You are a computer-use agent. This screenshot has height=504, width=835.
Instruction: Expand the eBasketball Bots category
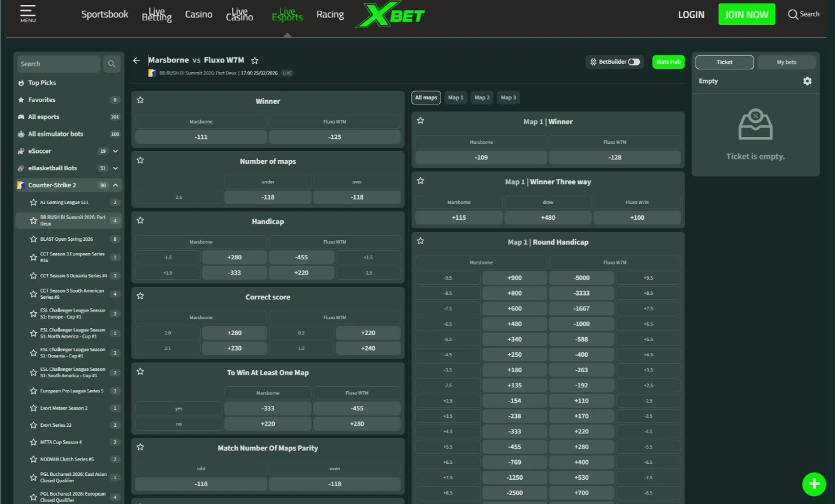click(x=115, y=168)
